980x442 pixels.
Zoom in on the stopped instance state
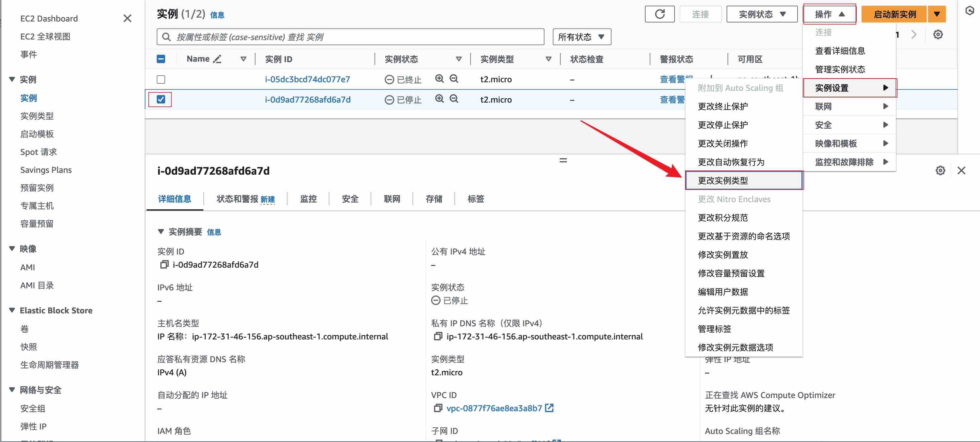pos(439,99)
